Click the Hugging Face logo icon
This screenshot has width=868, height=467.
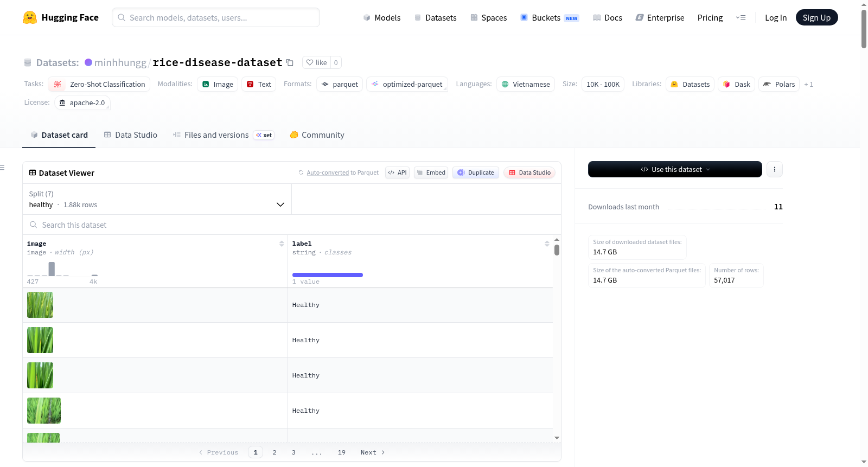(x=30, y=17)
